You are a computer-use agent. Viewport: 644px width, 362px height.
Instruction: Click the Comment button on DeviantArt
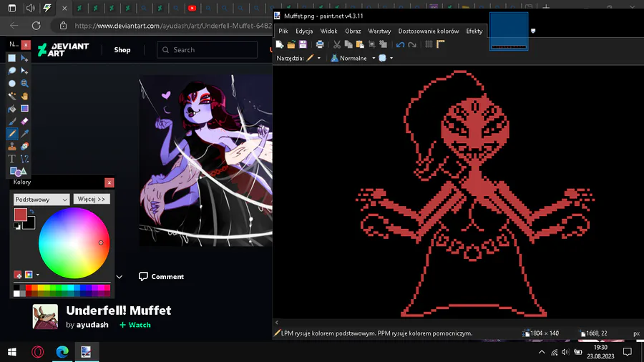[161, 277]
